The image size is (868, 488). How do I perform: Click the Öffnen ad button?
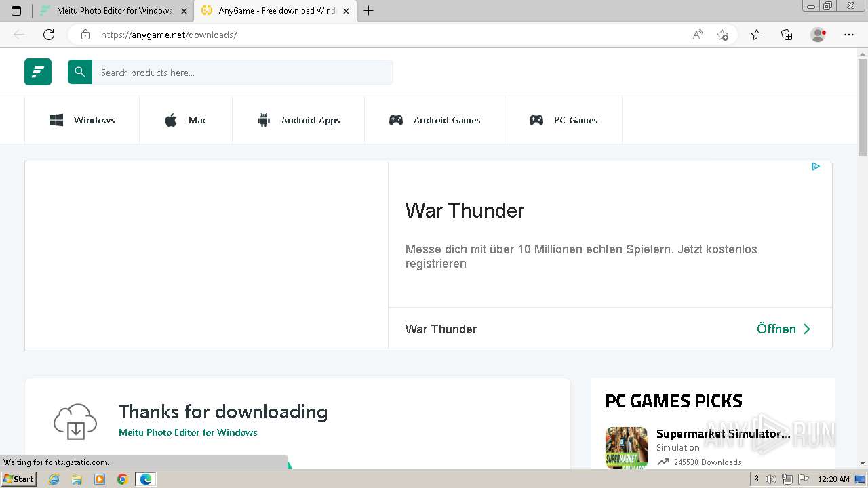pos(784,329)
